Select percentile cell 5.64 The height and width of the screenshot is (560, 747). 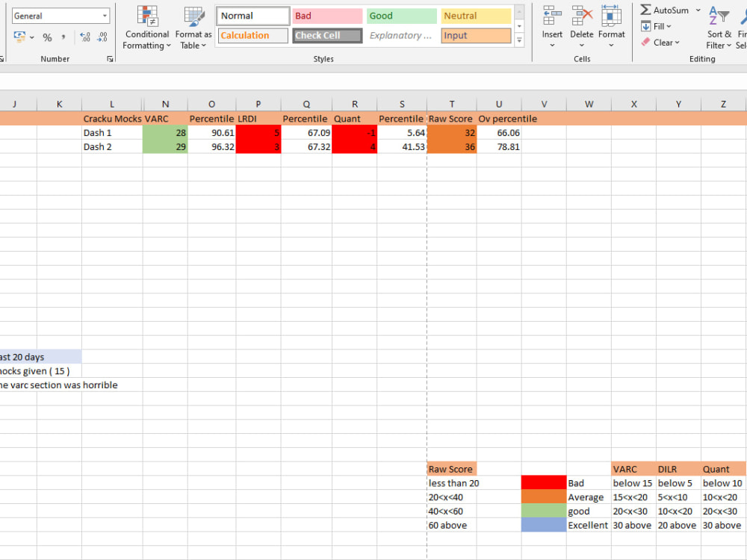[x=402, y=133]
